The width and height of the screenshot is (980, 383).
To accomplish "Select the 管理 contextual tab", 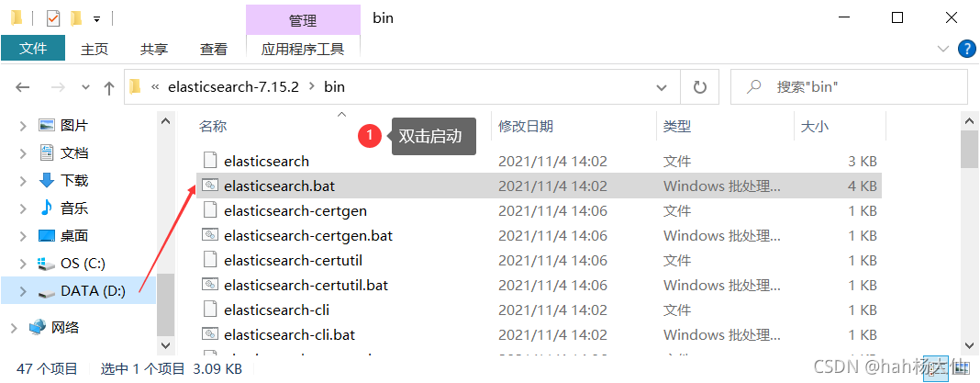I will pyautogui.click(x=303, y=20).
